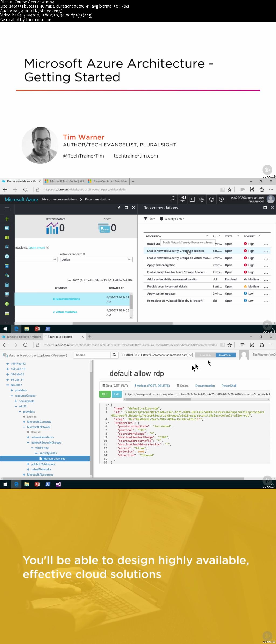The image size is (276, 644).
Task: Open the 2 Virtual machines link
Action: point(65,312)
